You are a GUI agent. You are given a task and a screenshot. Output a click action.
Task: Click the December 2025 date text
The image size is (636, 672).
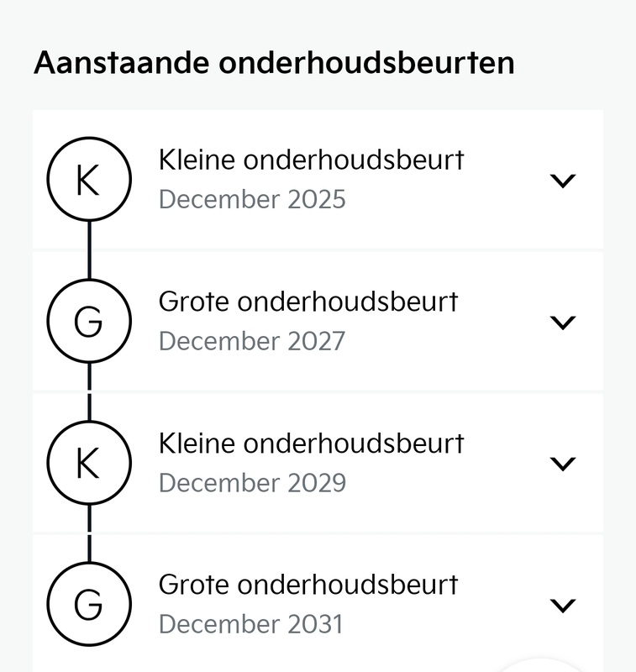click(251, 200)
